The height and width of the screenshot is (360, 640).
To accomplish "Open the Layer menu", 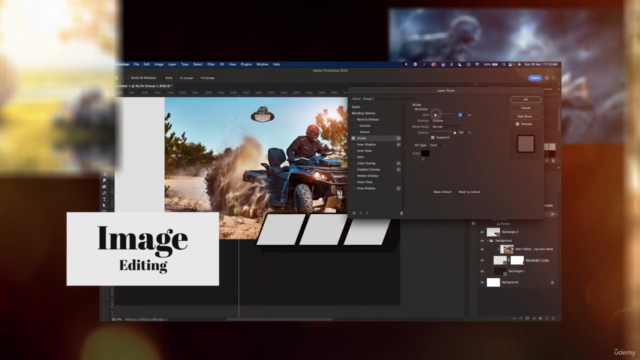I will [172, 64].
